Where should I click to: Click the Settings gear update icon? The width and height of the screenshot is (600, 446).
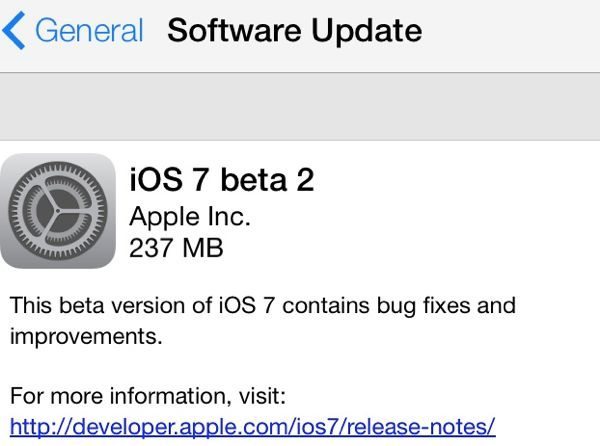(58, 211)
